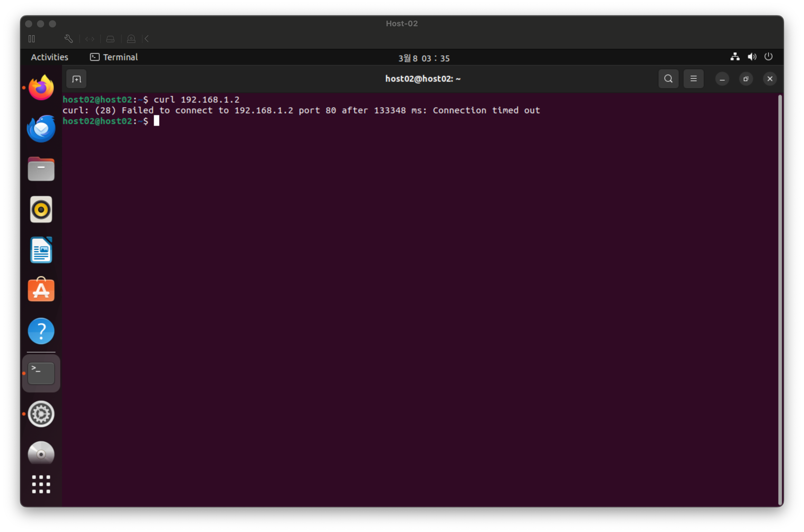Click the clock showing 03:35
This screenshot has height=532, width=804.
pyautogui.click(x=424, y=58)
